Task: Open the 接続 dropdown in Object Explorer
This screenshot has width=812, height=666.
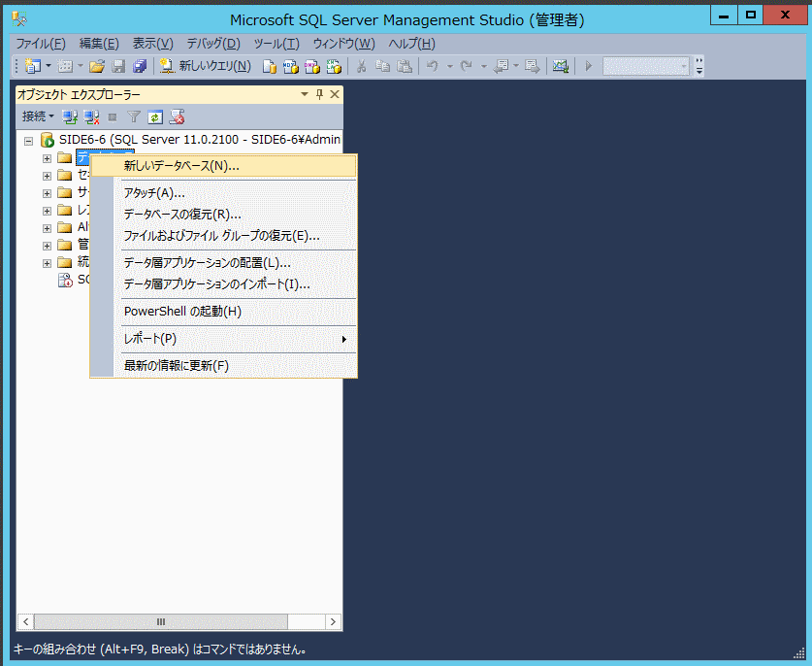Action: pos(38,117)
